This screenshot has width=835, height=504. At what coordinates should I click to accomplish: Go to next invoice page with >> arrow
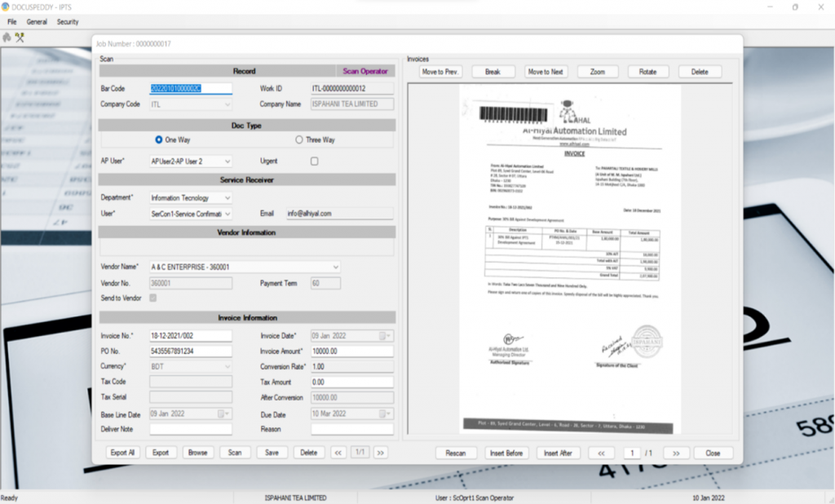(x=676, y=453)
